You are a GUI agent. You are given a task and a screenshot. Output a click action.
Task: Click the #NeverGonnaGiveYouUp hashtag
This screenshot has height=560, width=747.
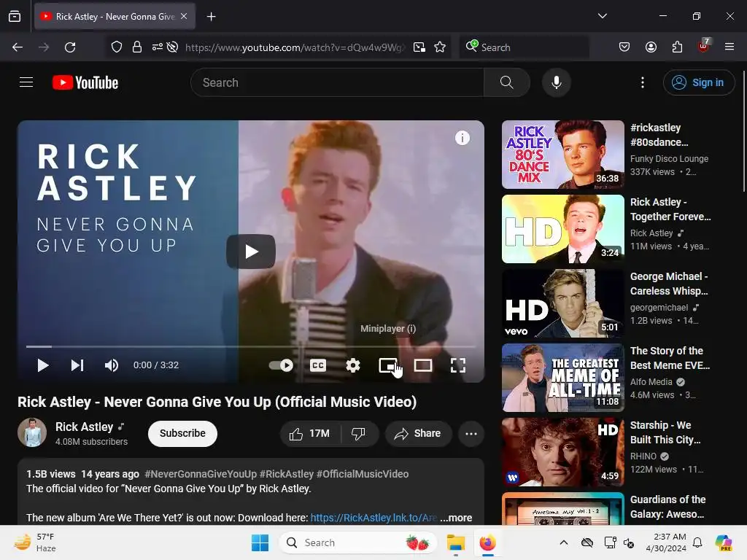click(201, 474)
